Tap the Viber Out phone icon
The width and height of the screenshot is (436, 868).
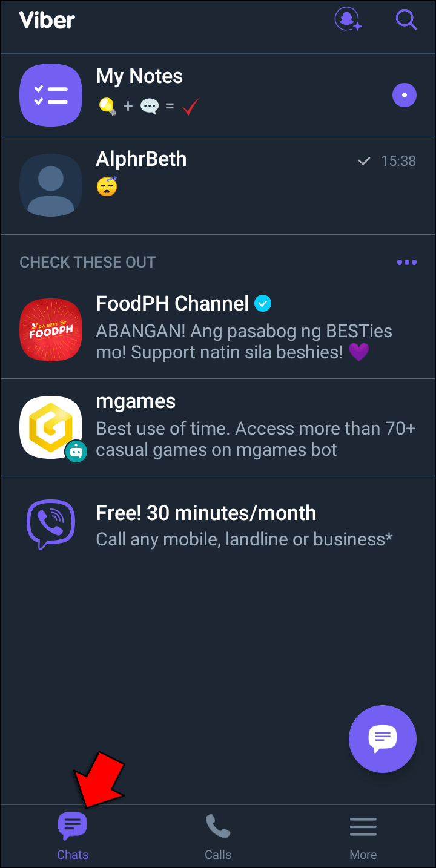point(51,524)
